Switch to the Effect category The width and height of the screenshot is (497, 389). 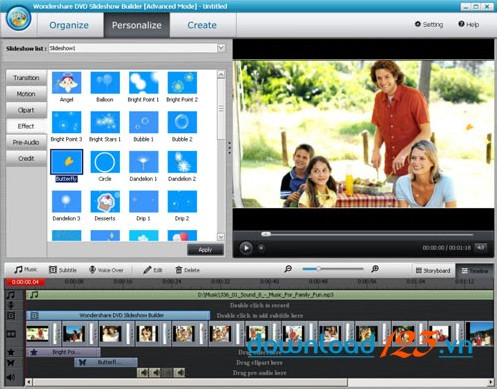(26, 126)
